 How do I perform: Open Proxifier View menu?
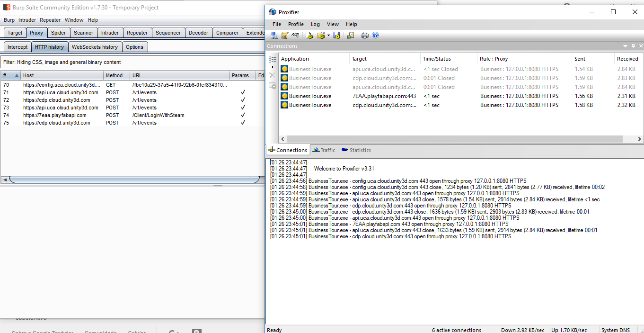coord(333,24)
